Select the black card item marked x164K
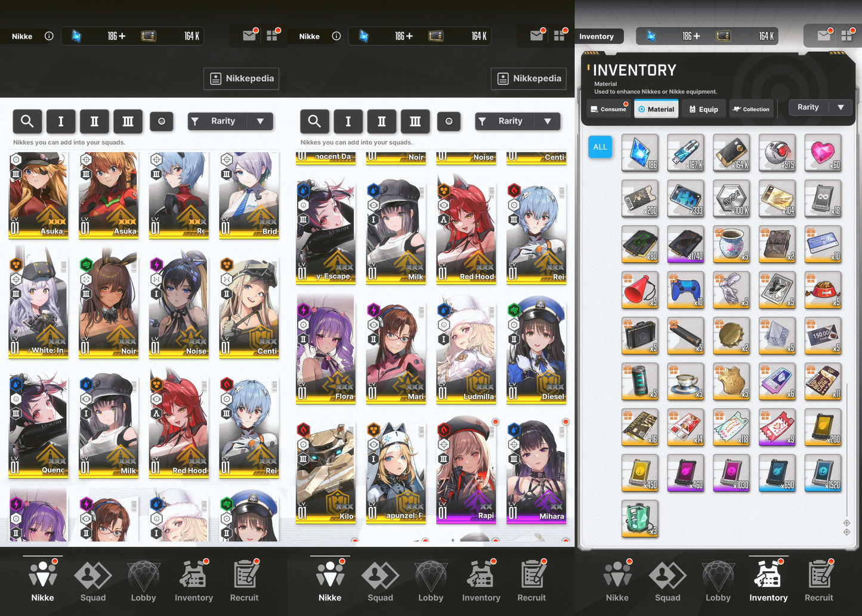The height and width of the screenshot is (616, 862). tap(731, 152)
